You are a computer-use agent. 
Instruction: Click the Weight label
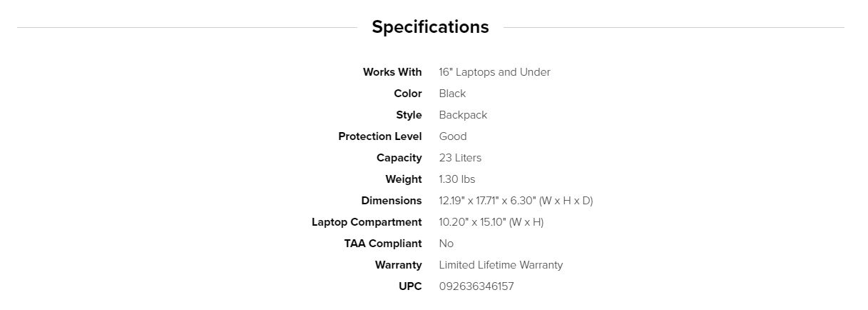(x=404, y=179)
